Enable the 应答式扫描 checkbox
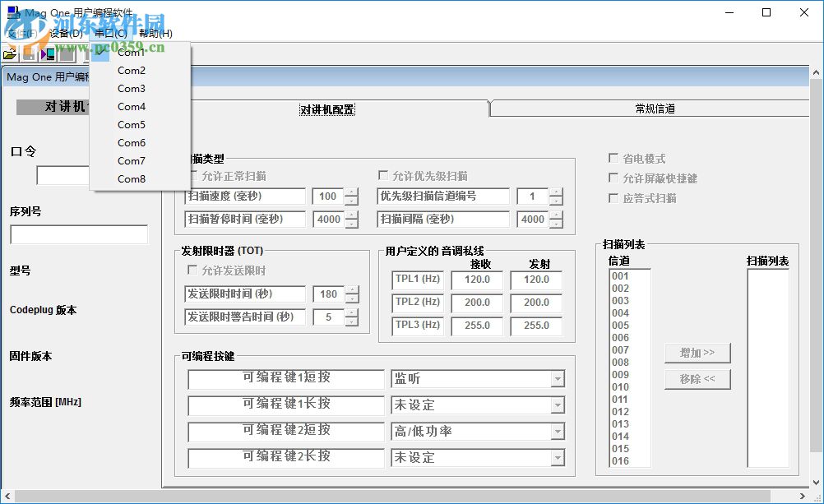Screen dimensions: 824x504 point(613,197)
